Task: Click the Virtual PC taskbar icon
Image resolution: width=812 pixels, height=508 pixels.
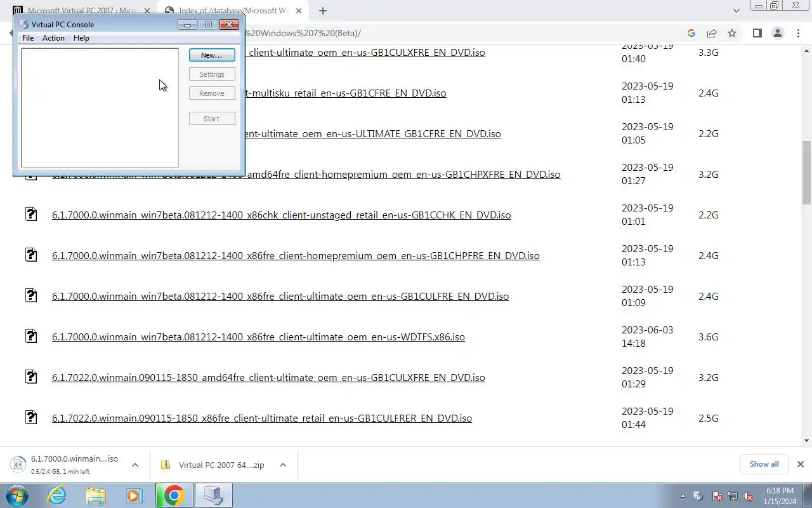Action: click(213, 495)
